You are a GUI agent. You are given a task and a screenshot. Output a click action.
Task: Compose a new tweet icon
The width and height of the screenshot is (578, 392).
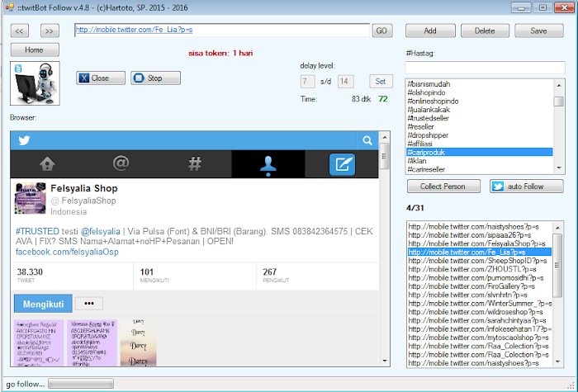[342, 164]
